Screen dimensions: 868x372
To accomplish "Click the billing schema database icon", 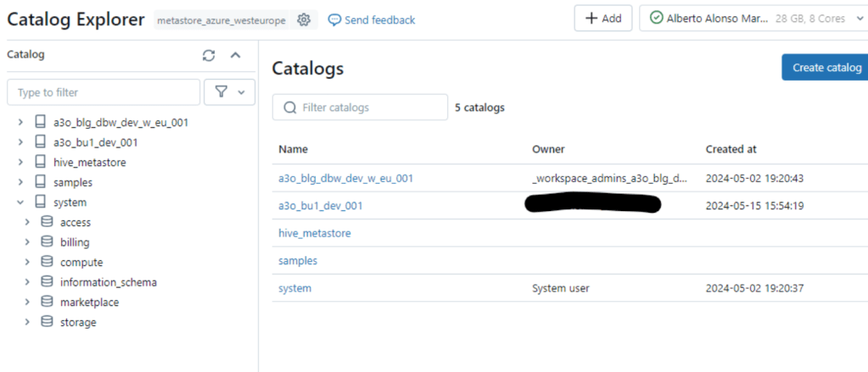I will [x=48, y=242].
